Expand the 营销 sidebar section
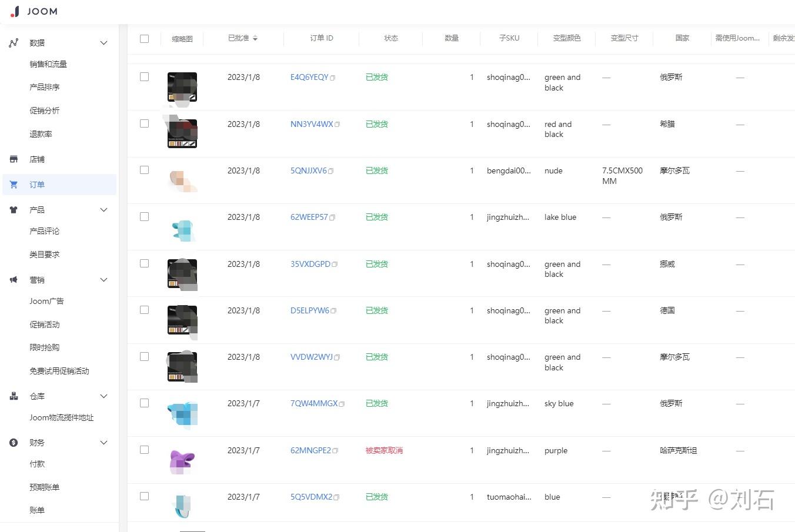The width and height of the screenshot is (795, 532). (x=103, y=279)
